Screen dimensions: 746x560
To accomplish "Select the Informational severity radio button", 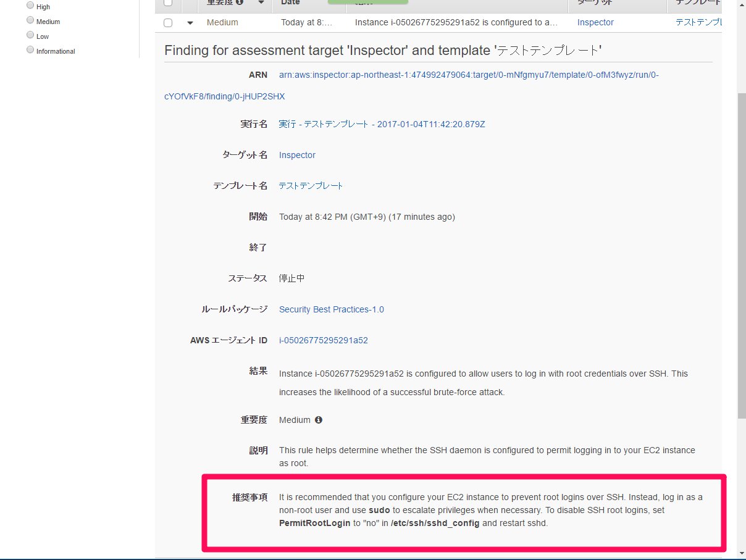I will [x=30, y=50].
